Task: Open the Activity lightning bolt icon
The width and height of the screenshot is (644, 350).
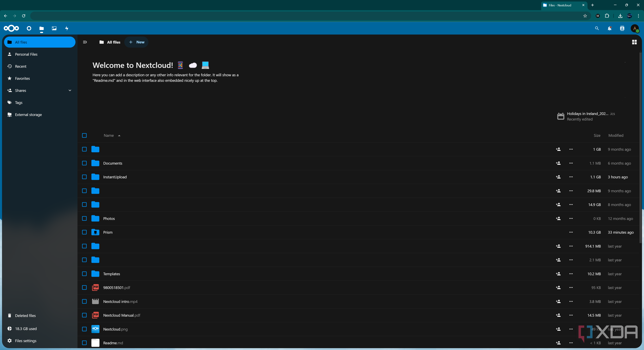Action: (x=67, y=28)
